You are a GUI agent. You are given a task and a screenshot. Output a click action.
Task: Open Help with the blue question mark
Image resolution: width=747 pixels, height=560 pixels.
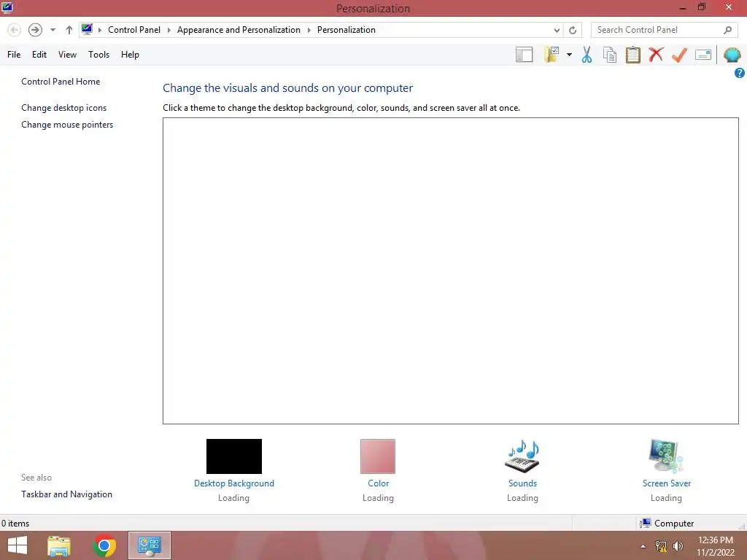(740, 73)
